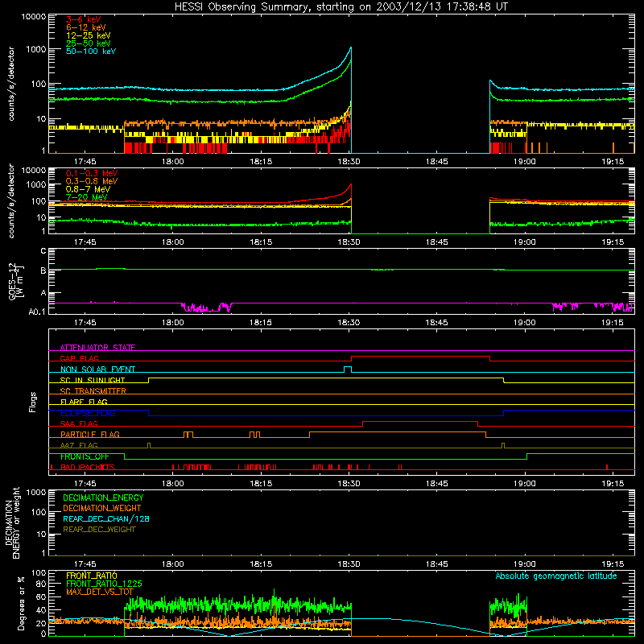This screenshot has height=644, width=644.
Task: Click the Degrees or % axis title
Action: pos(20,604)
